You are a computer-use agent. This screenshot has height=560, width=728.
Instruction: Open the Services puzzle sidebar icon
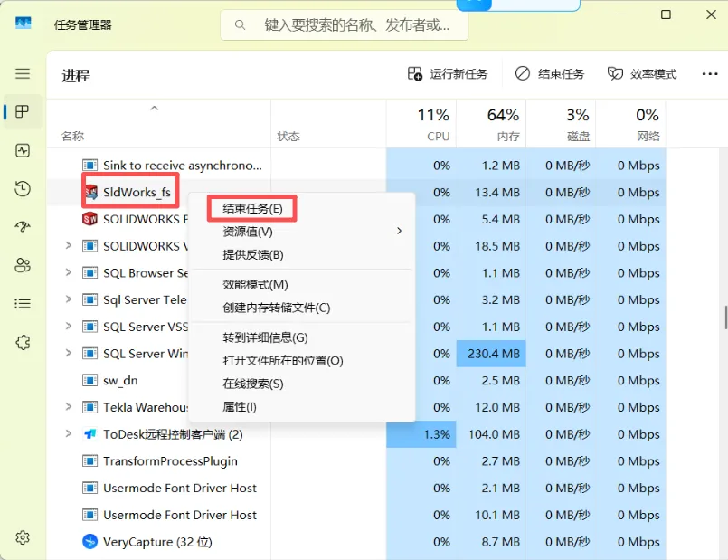click(x=23, y=343)
